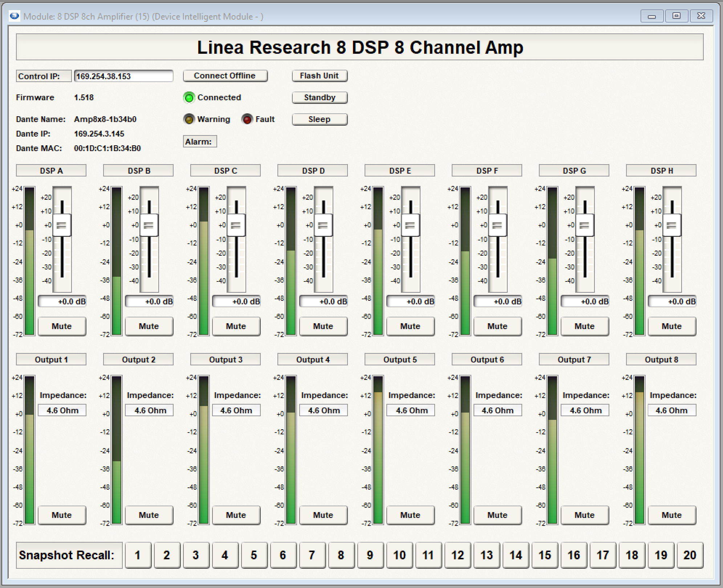
Task: Mute DSP F input
Action: (x=497, y=326)
